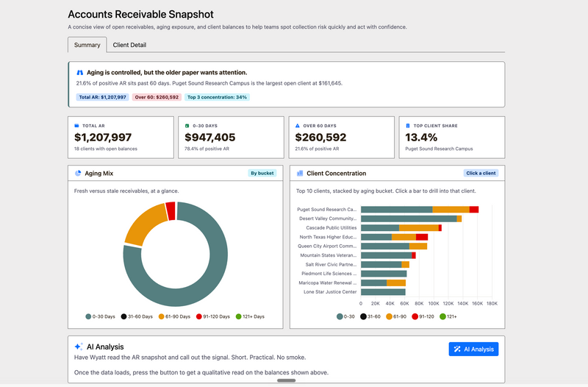This screenshot has height=387, width=588.
Task: Run the blue AI Analysis button
Action: pos(473,349)
